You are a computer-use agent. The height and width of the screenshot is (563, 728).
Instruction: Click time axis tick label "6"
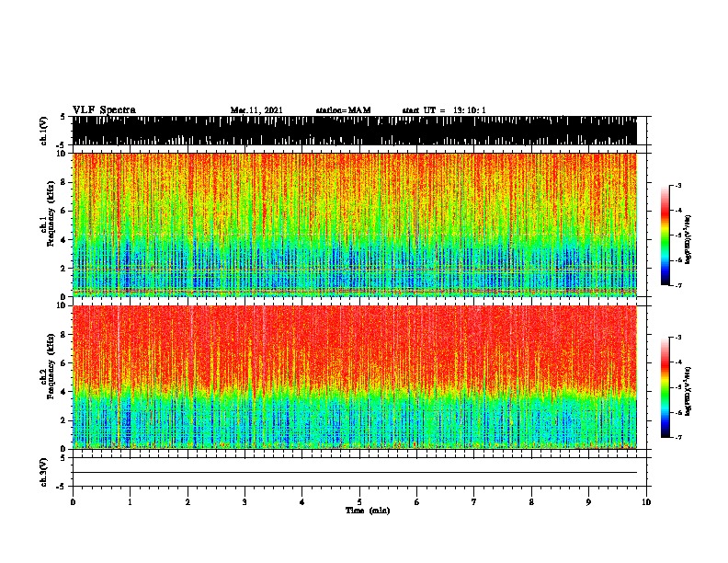coord(417,502)
